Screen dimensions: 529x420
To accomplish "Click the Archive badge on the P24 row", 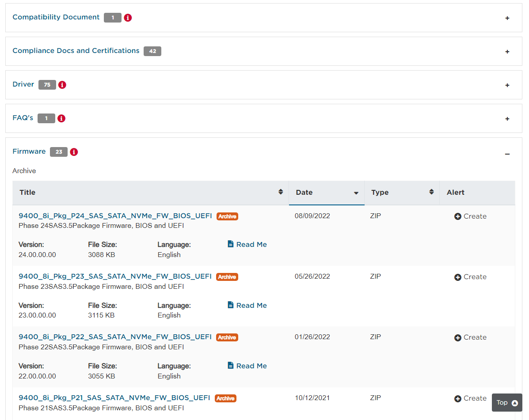I will coord(228,216).
